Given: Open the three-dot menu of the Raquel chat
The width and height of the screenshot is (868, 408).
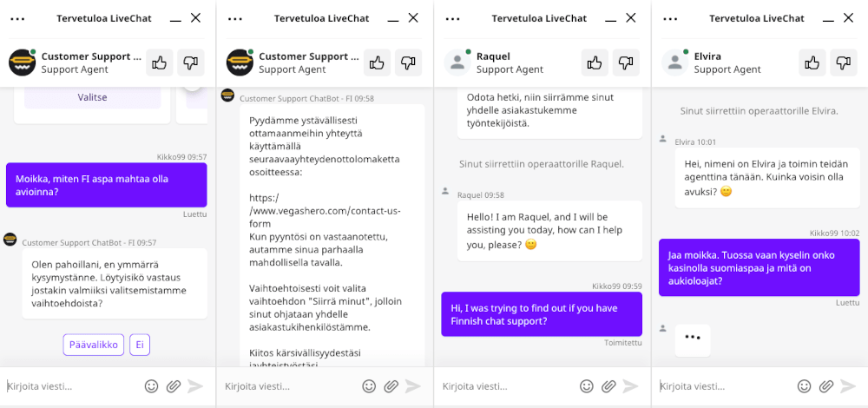Looking at the screenshot, I should [x=453, y=18].
